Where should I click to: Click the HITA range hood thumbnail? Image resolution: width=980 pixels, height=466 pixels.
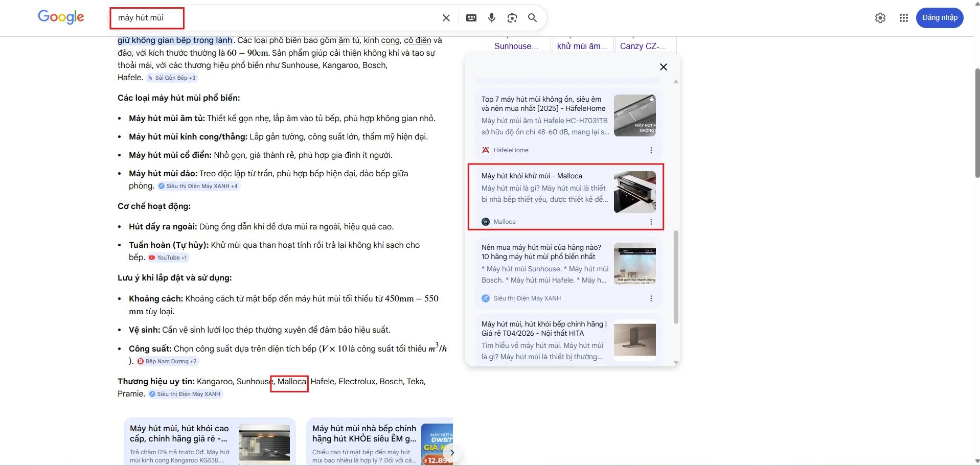pos(635,340)
